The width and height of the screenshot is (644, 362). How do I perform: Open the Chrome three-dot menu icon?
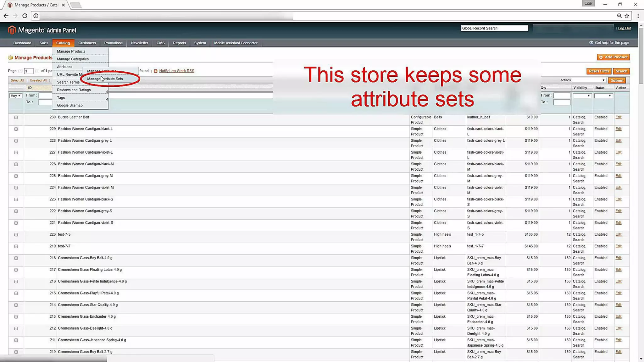pos(638,16)
